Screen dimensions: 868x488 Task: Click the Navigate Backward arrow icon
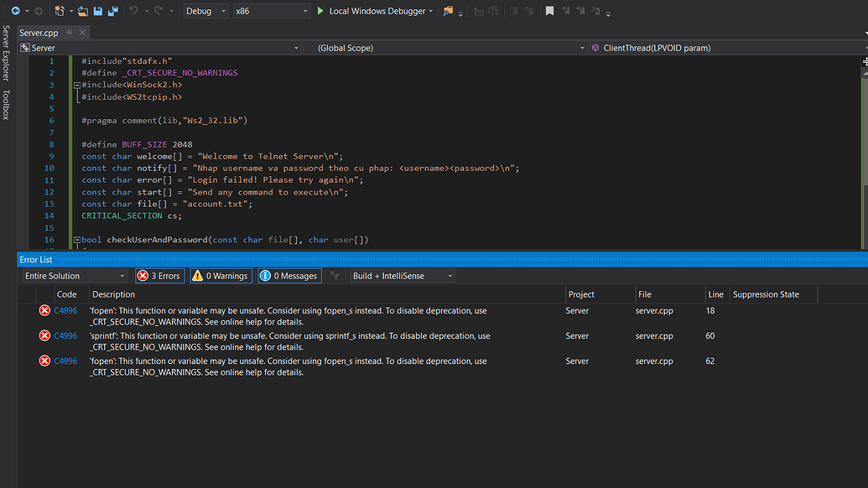tap(15, 11)
